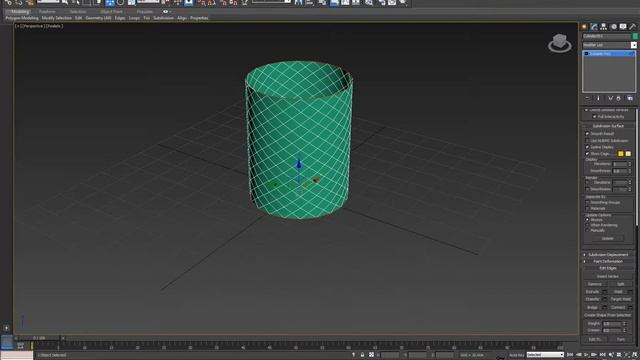Screen dimensions: 640x360
Task: Click Go to End playback button
Action: click(602, 355)
